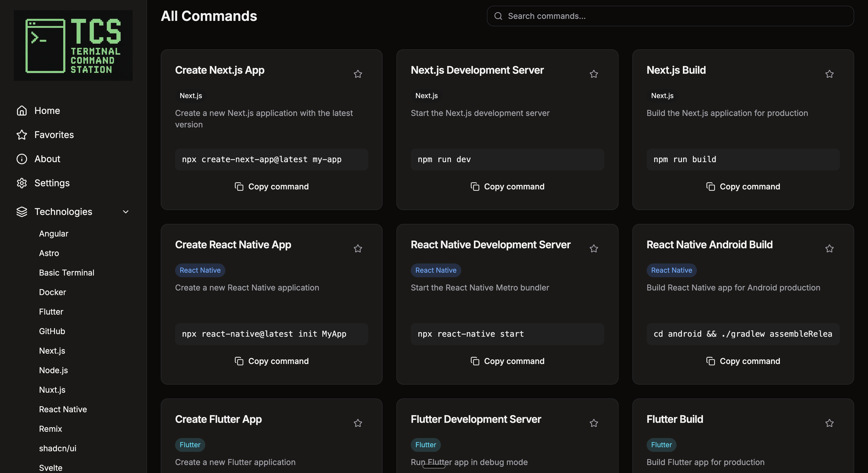
Task: Select Docker in Technologies list
Action: [52, 292]
